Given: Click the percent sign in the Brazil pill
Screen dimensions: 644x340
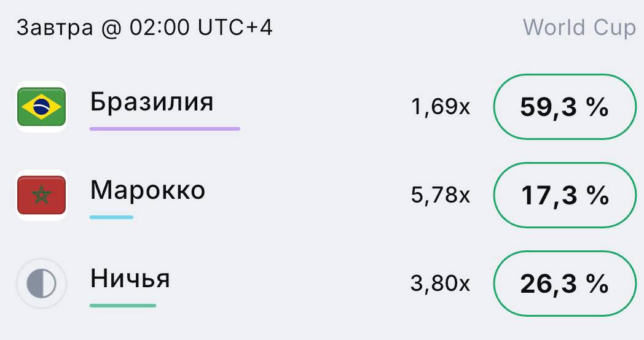Looking at the screenshot, I should tap(597, 107).
